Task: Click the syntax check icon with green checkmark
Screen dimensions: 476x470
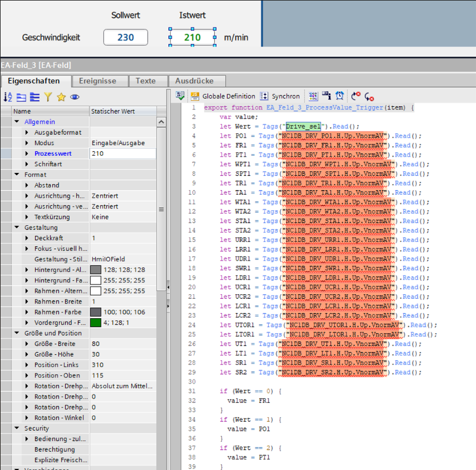Action: (180, 96)
